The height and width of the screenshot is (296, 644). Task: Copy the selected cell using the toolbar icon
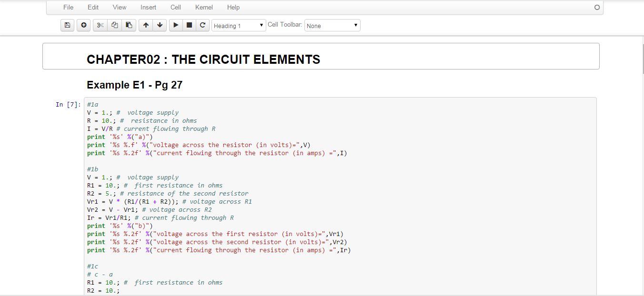click(x=114, y=25)
